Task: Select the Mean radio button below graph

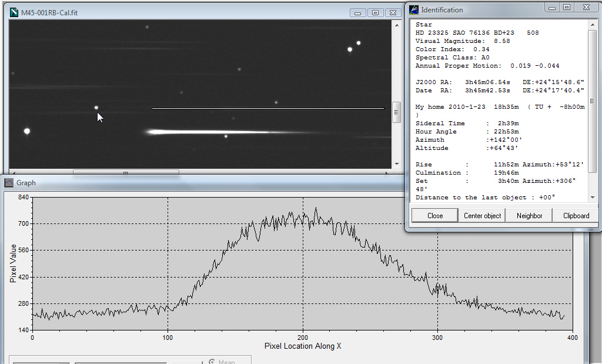Action: 212,361
